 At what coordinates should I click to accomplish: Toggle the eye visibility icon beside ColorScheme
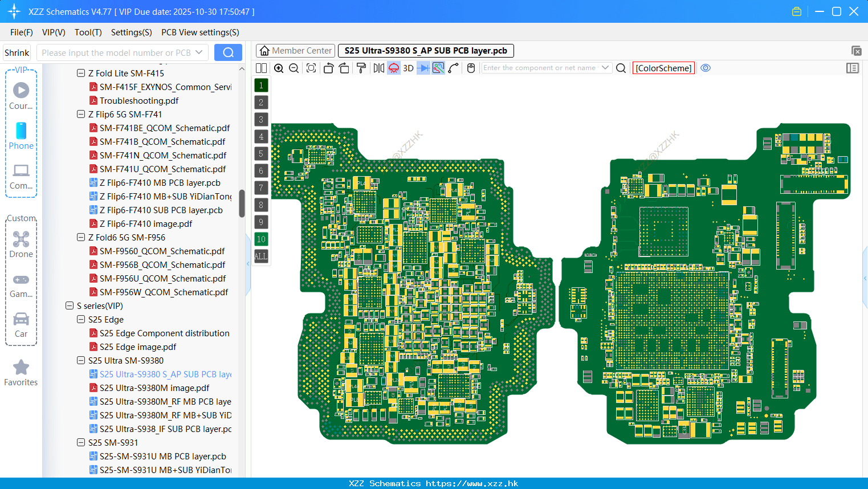click(x=706, y=68)
